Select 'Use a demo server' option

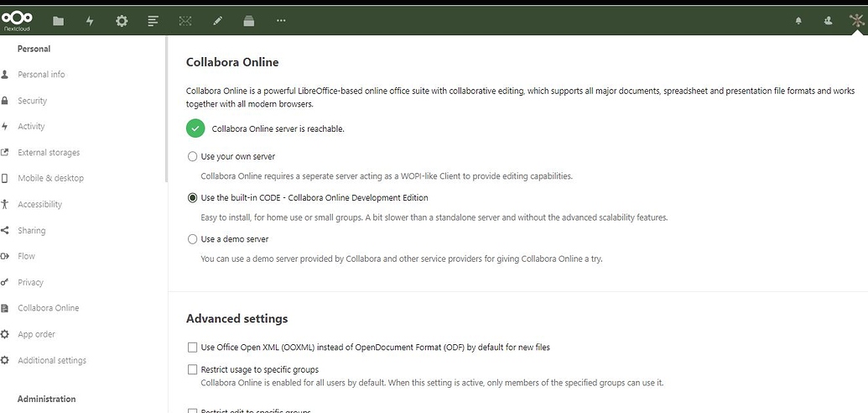click(193, 239)
